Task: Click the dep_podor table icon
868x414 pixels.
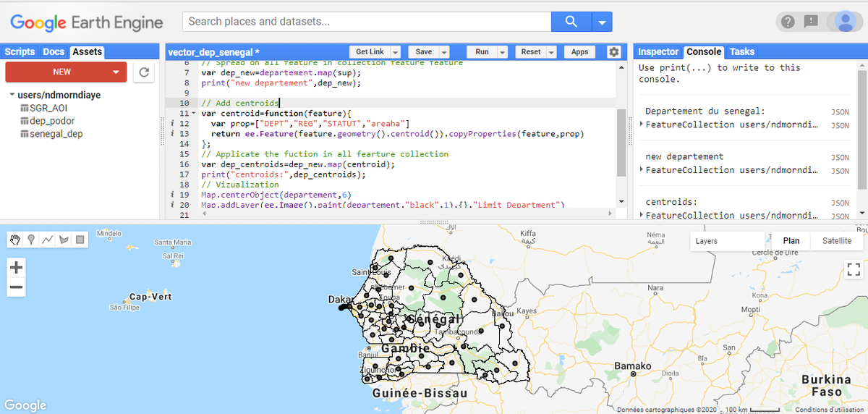Action: click(x=24, y=121)
